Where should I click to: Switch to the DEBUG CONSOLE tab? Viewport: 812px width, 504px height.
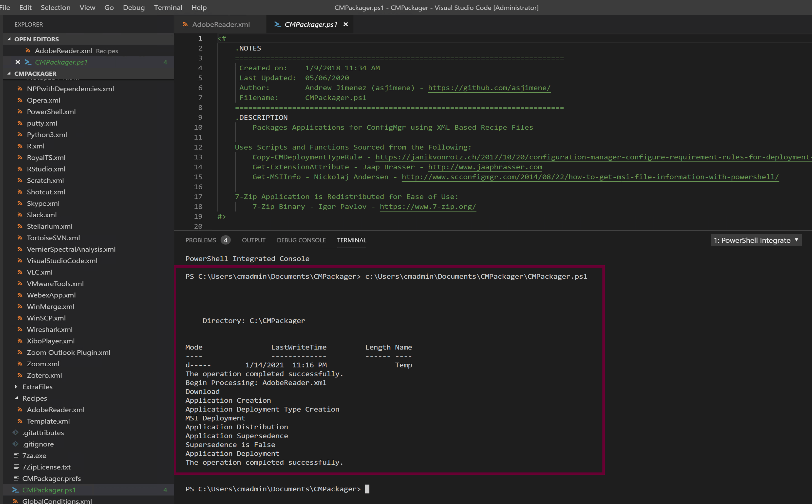301,240
